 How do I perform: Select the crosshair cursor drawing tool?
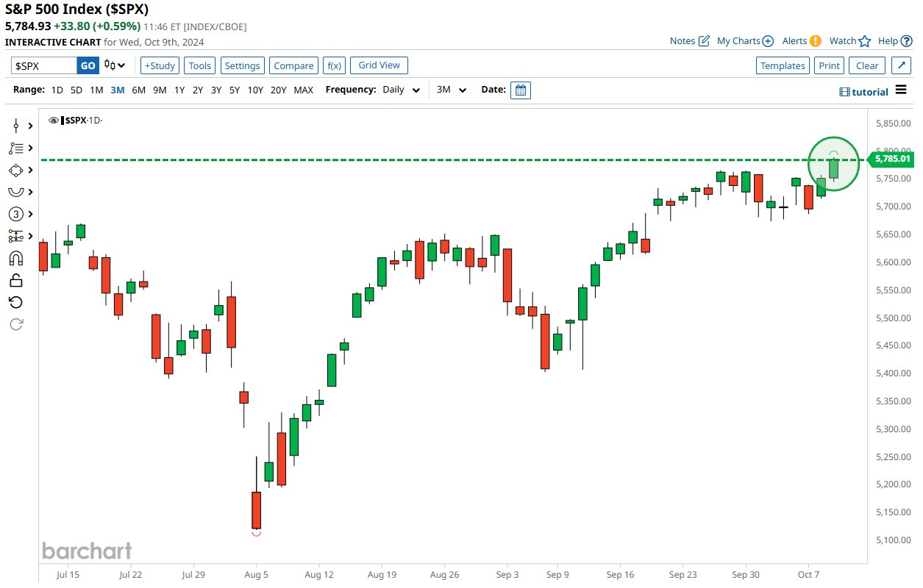(x=15, y=126)
